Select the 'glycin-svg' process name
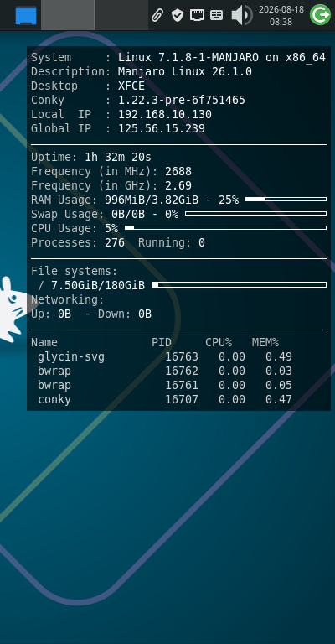The height and width of the screenshot is (644, 335). tap(71, 357)
